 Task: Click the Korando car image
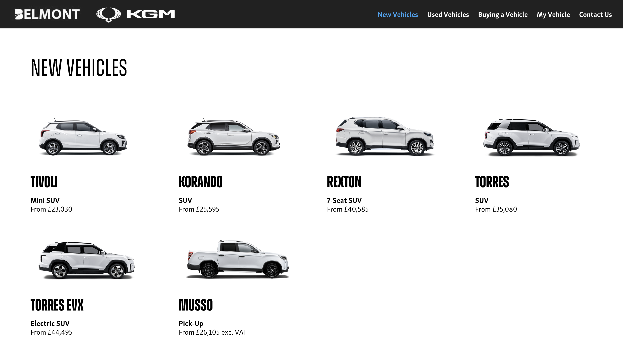(x=233, y=137)
